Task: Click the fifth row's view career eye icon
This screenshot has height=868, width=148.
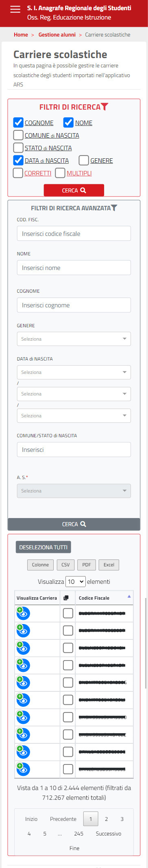Action: coord(23,682)
